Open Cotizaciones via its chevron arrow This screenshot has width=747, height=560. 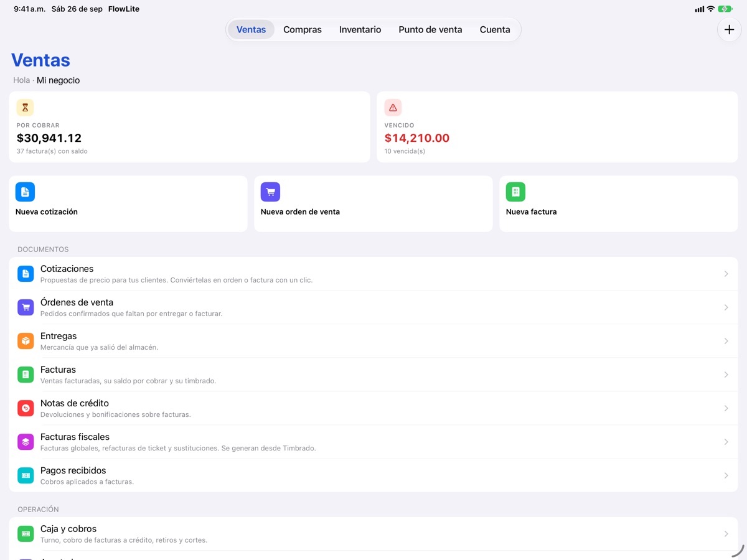point(726,274)
